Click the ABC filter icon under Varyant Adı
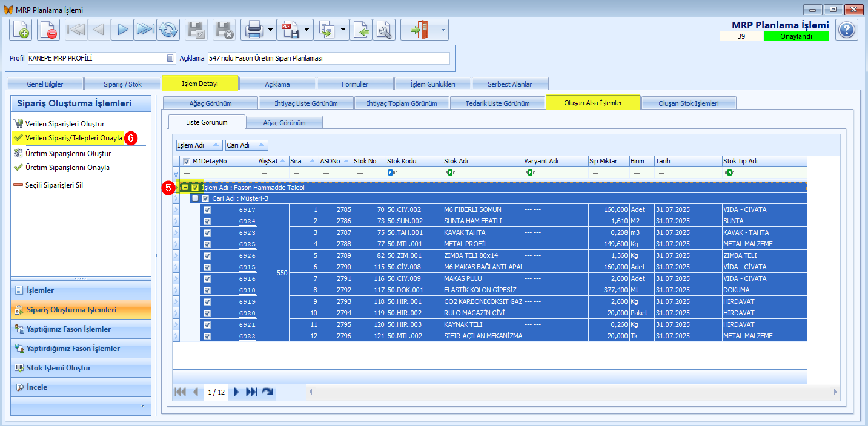This screenshot has width=868, height=426. [x=529, y=173]
